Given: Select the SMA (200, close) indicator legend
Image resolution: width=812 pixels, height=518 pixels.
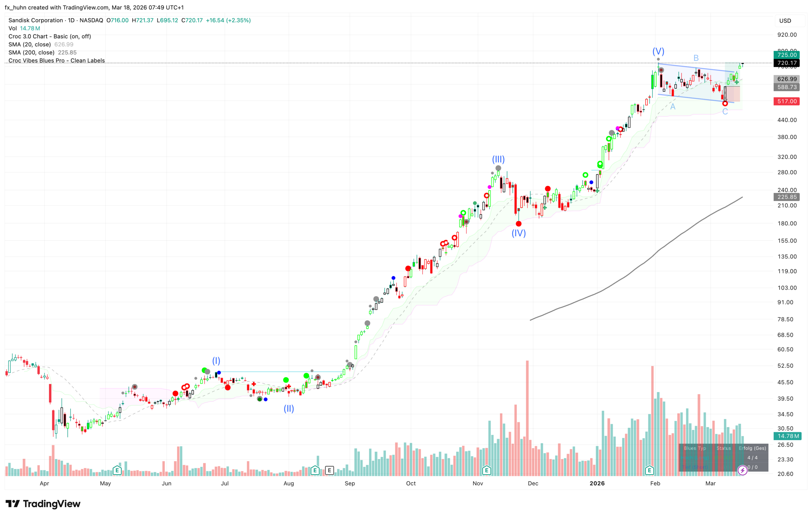Looking at the screenshot, I should click(32, 53).
